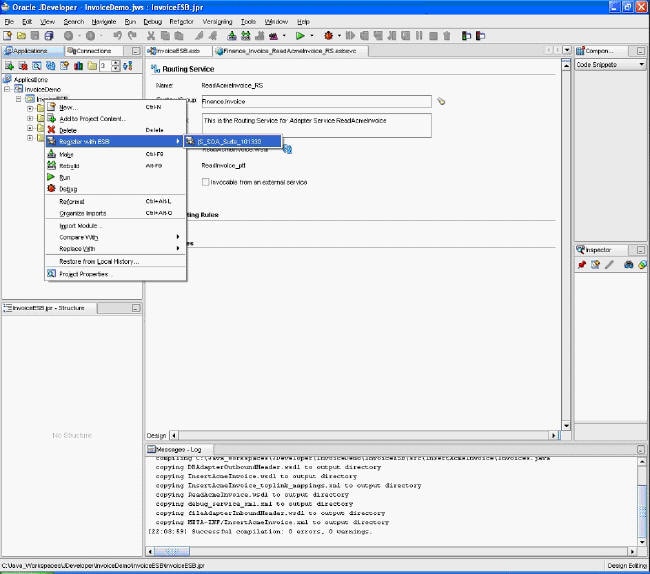Screen dimensions: 650x574
Task: Choose Debug from the context menu
Action: pyautogui.click(x=115, y=189)
